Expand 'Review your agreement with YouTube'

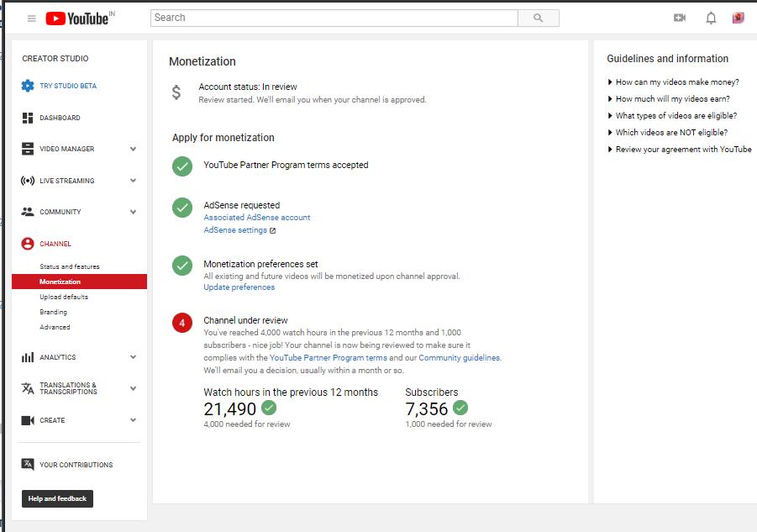[x=679, y=149]
